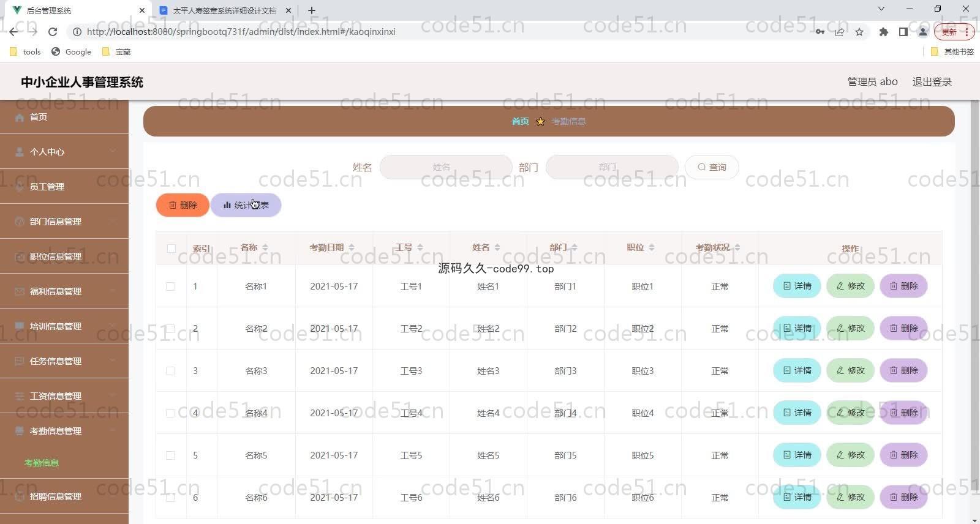Click the 姓名 search input field

(x=446, y=167)
